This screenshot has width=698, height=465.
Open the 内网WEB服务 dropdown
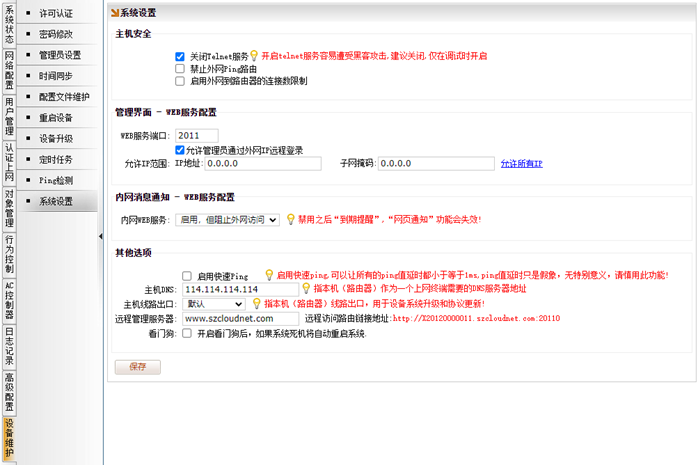(x=227, y=219)
